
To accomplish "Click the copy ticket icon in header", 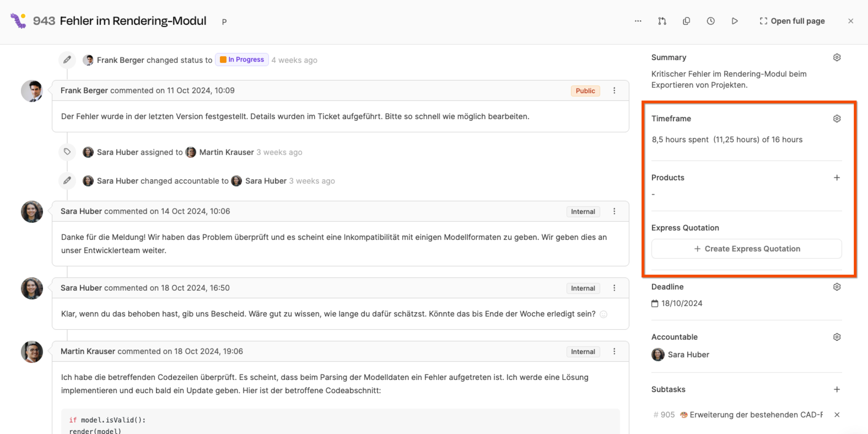I will pos(686,21).
